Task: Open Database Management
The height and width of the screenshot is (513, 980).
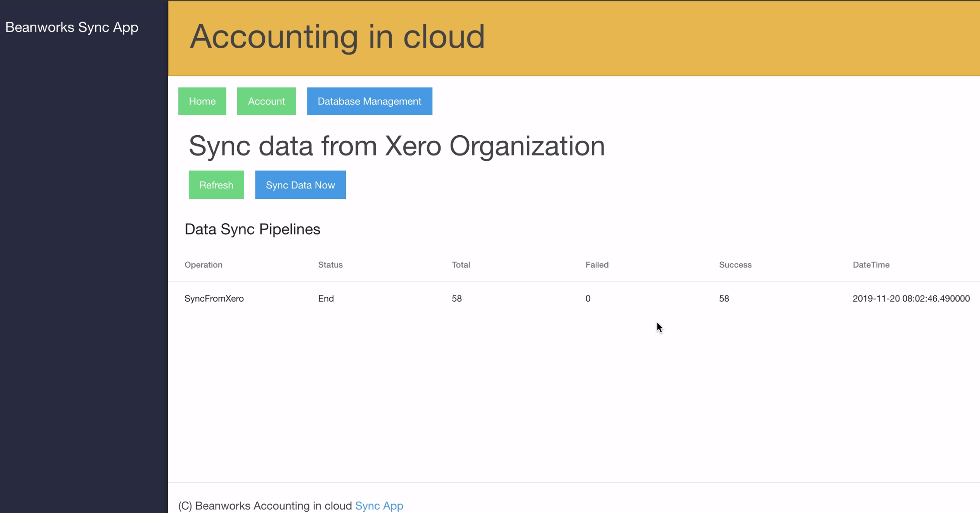Action: click(x=369, y=101)
